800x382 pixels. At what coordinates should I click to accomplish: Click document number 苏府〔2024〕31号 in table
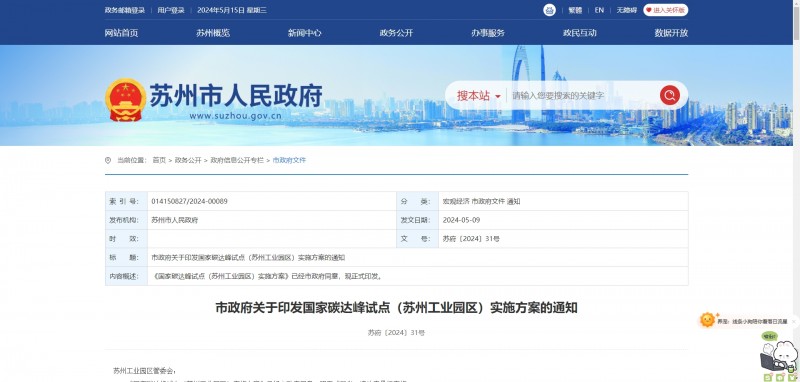click(471, 239)
